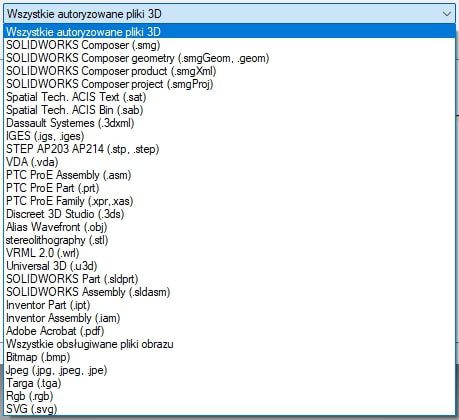
Task: Pick SOLIDWORKS Composer product (.smgXml)
Action: pyautogui.click(x=229, y=71)
